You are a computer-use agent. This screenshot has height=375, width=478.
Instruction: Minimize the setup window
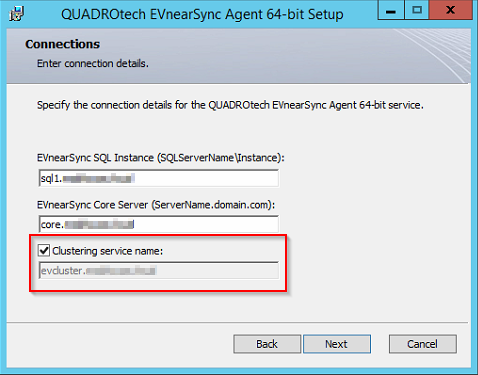click(x=391, y=10)
